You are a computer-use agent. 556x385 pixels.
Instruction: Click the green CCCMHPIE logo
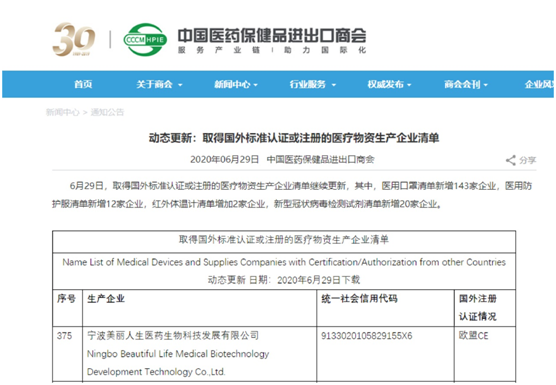click(145, 39)
